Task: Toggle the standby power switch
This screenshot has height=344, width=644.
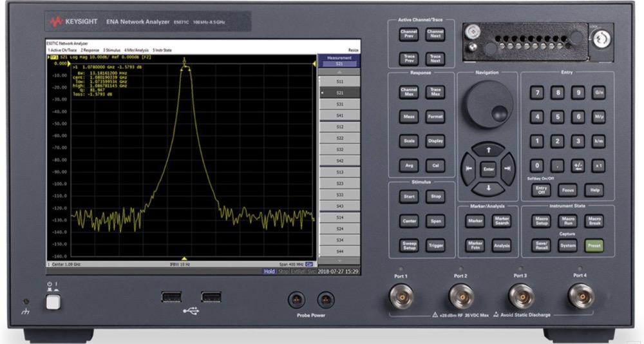Action: pos(53,301)
